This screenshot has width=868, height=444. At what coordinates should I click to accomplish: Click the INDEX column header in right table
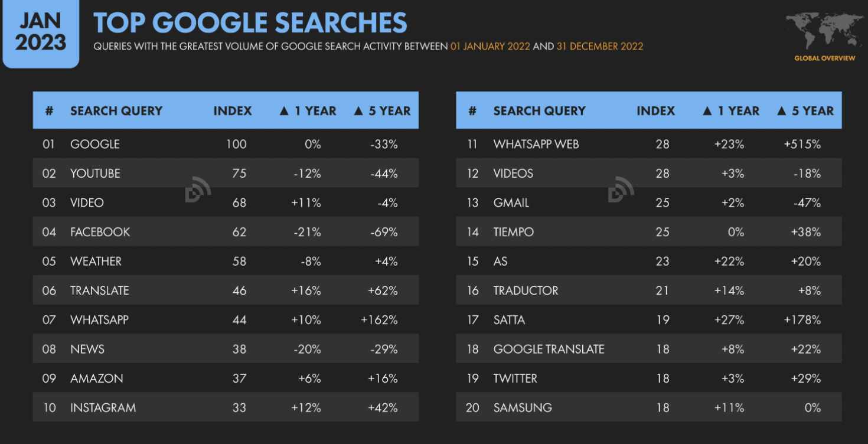point(655,110)
